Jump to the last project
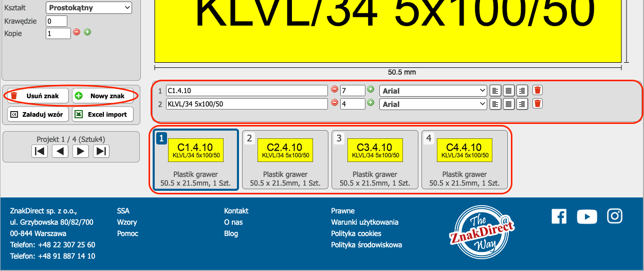Screen dimensions: 644x271 coord(101,151)
